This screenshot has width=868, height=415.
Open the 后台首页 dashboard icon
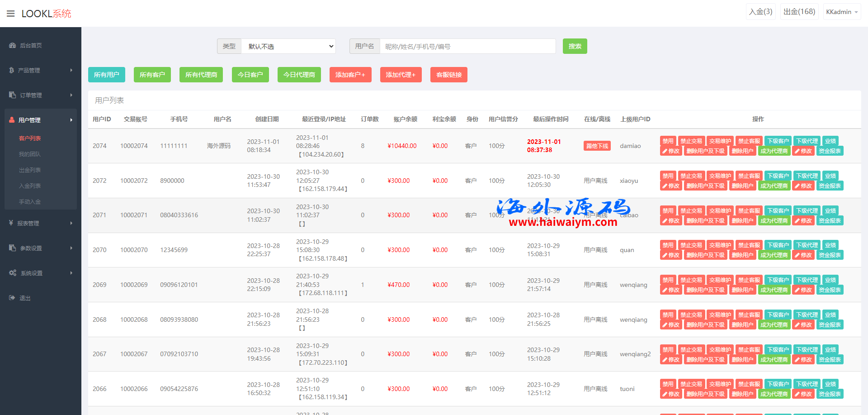point(13,45)
